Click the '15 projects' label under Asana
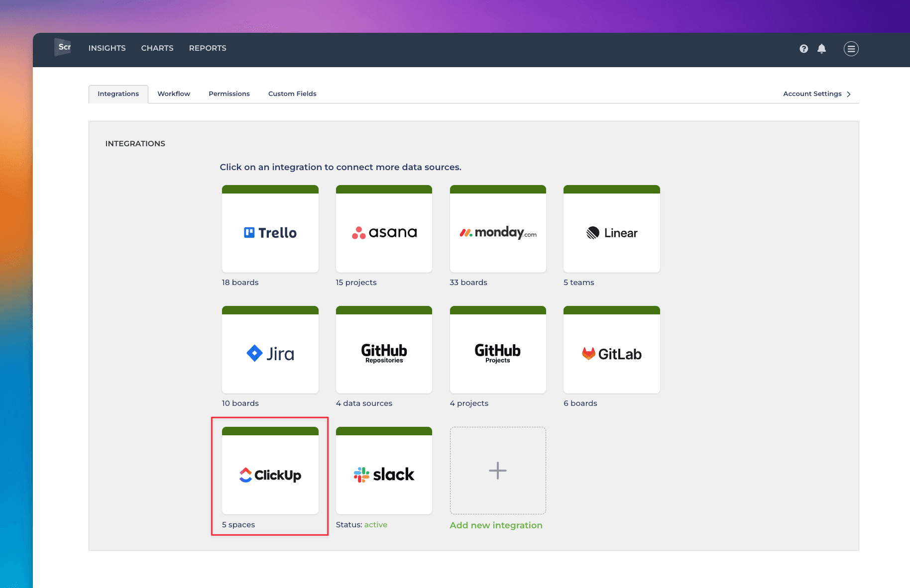The image size is (910, 588). 356,283
